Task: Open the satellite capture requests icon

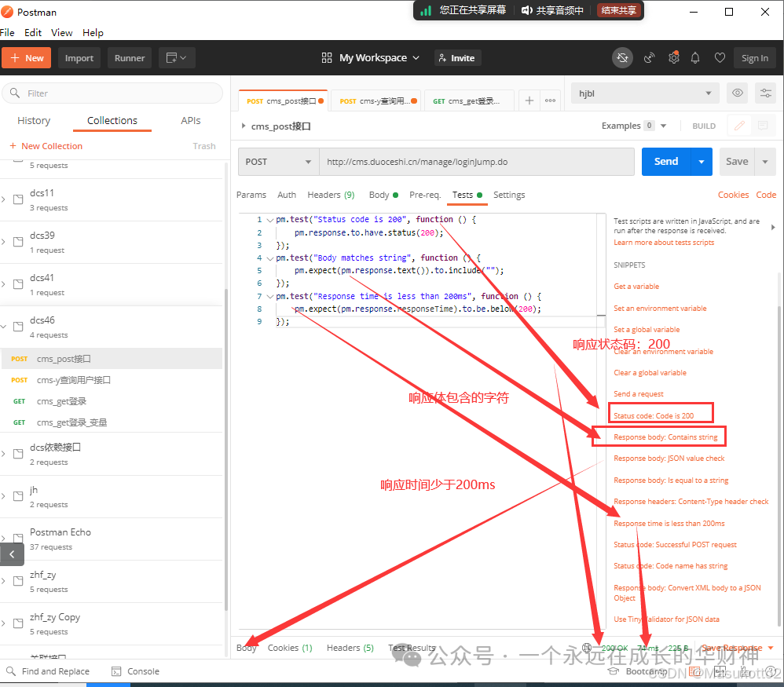Action: pos(649,58)
